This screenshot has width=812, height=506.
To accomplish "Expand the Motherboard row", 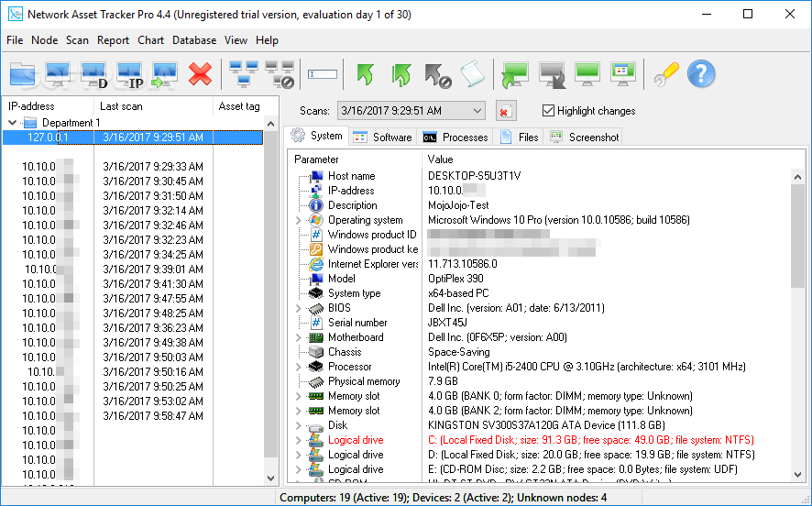I will (x=298, y=337).
